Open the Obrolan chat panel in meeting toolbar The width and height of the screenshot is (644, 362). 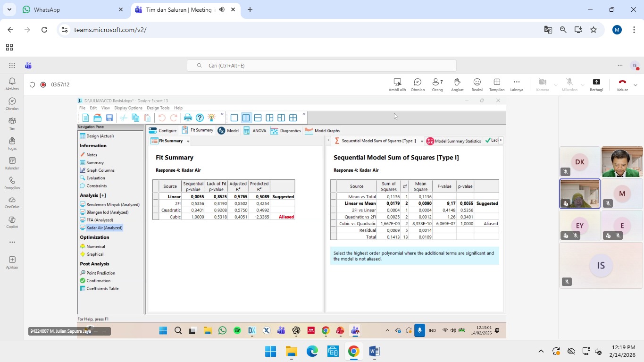coord(418,84)
